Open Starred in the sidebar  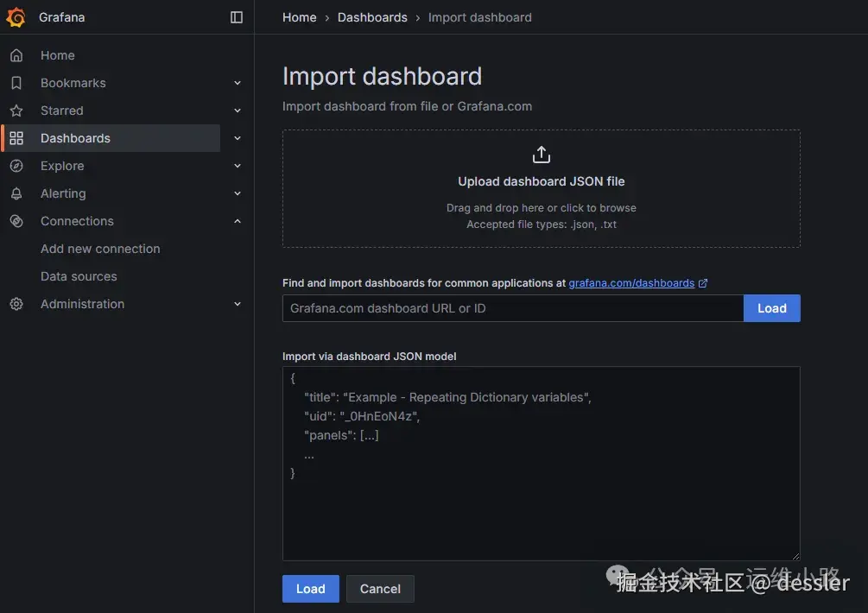coord(62,111)
